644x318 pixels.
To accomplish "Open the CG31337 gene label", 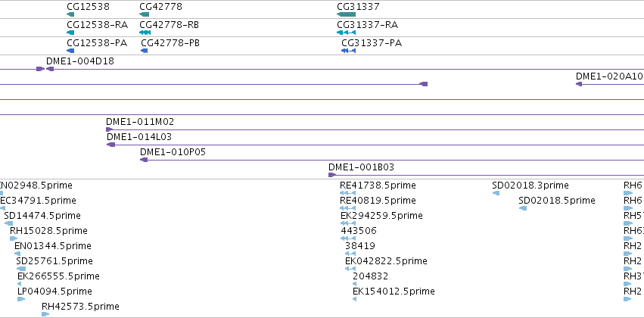I will point(358,7).
